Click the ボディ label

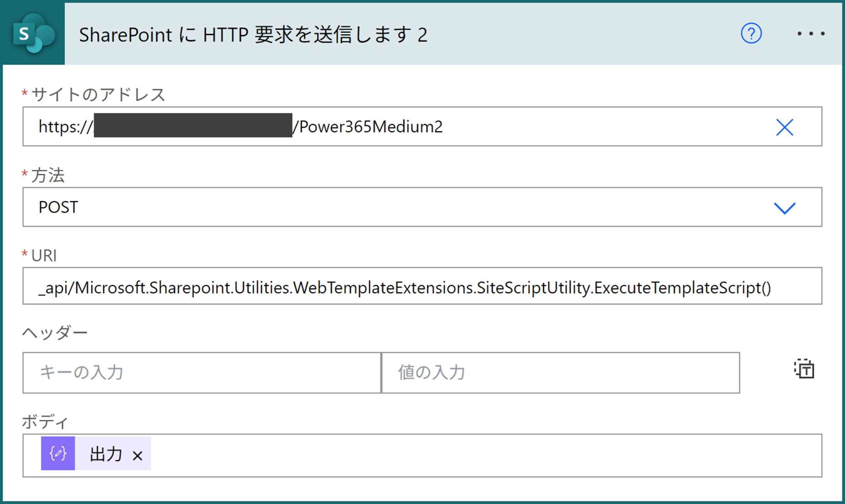pos(45,422)
